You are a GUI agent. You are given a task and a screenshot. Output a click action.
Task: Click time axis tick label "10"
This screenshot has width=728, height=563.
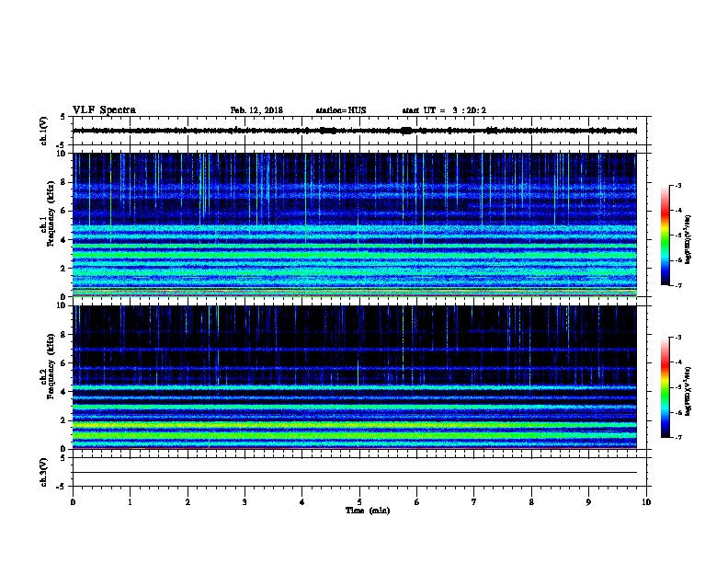pos(646,502)
